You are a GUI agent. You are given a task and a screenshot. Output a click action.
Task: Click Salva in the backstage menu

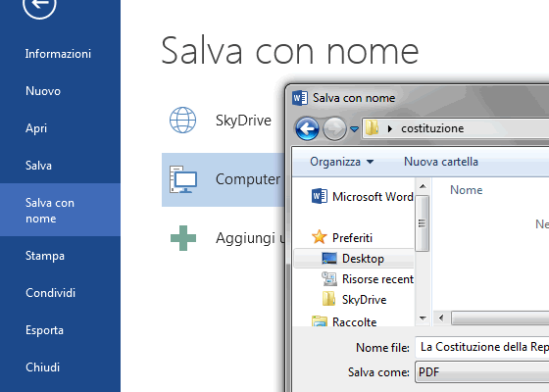click(x=38, y=166)
